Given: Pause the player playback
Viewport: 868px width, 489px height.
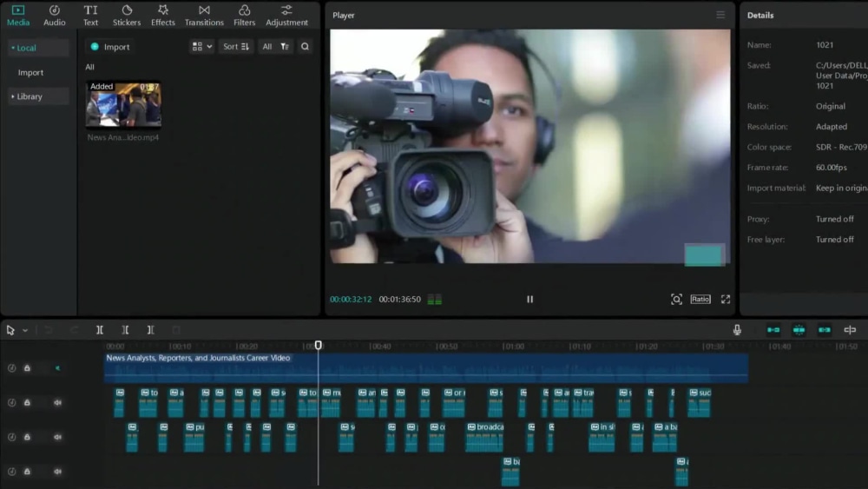Looking at the screenshot, I should click(x=529, y=299).
